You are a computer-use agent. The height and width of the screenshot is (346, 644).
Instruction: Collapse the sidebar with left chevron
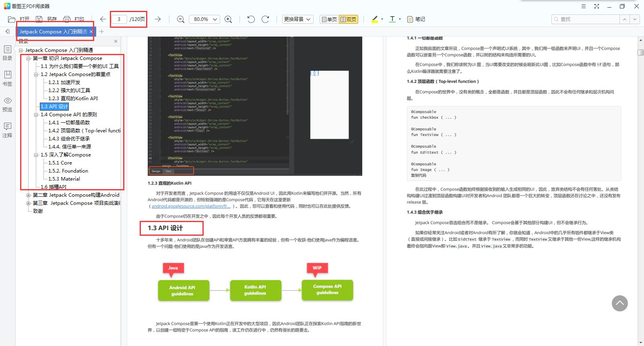[7, 31]
